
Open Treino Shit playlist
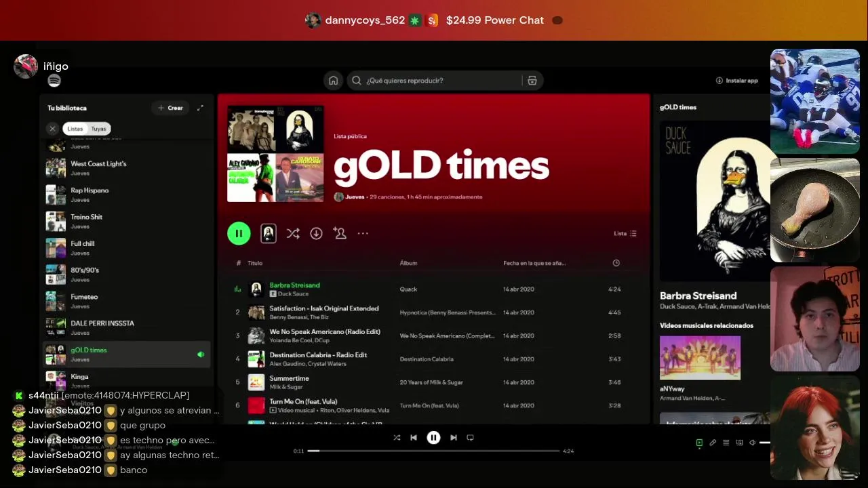[127, 221]
